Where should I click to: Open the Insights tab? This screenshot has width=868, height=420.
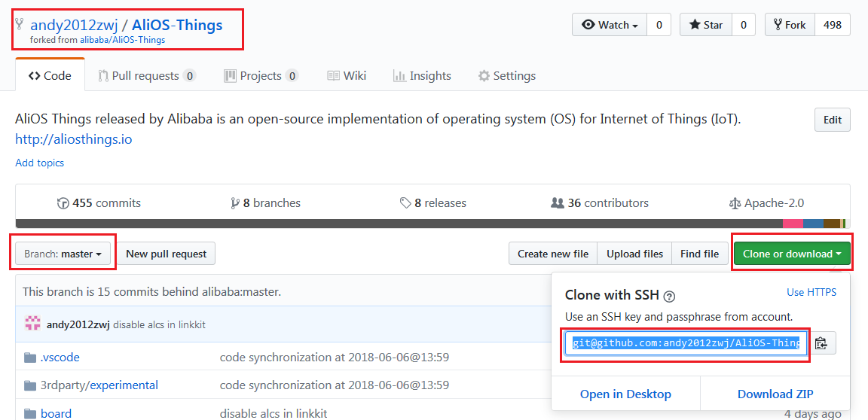(x=422, y=75)
